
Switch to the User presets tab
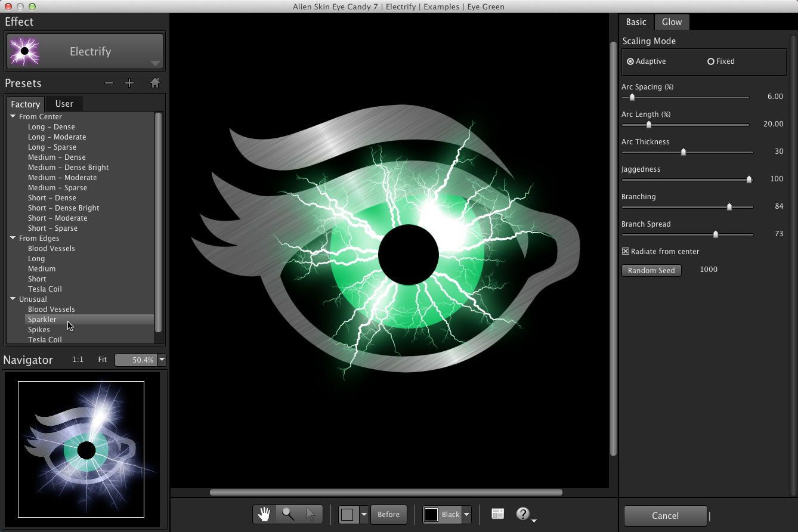click(64, 103)
